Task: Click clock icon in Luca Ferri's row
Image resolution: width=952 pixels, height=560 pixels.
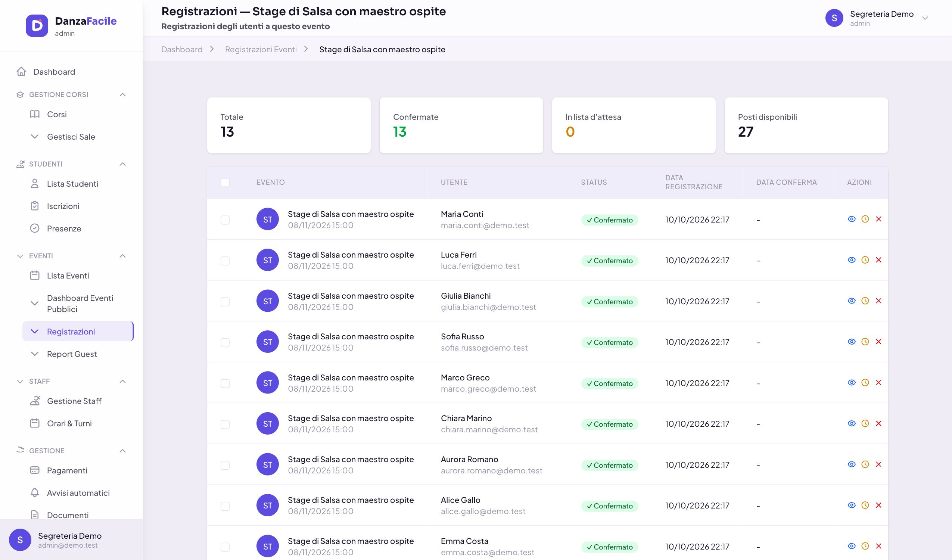Action: point(865,260)
